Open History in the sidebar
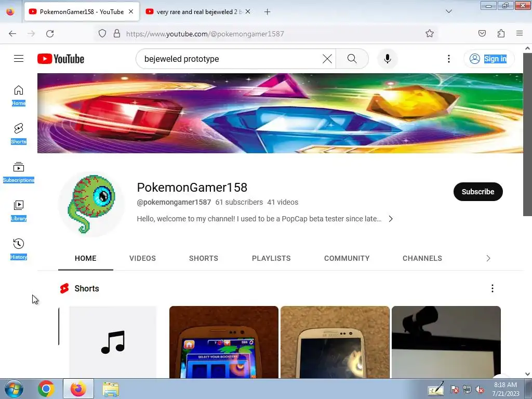The image size is (532, 399). coord(19,249)
